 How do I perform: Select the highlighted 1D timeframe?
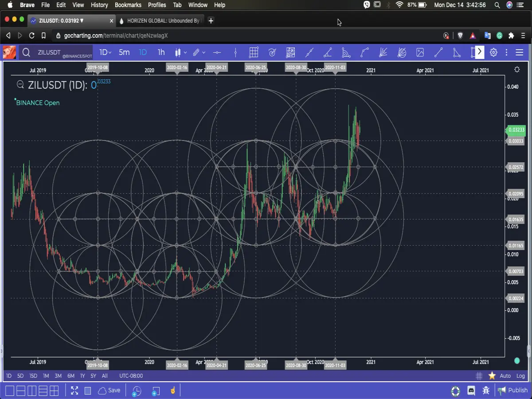[x=143, y=52]
